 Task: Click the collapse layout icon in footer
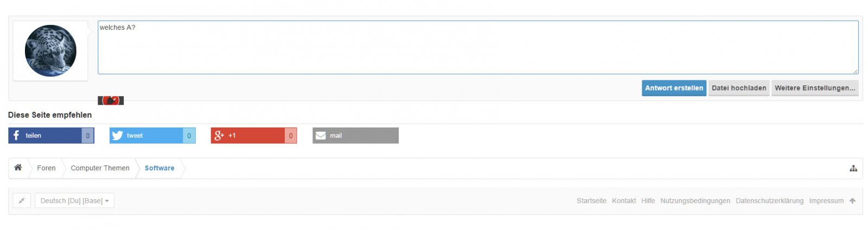[x=22, y=201]
